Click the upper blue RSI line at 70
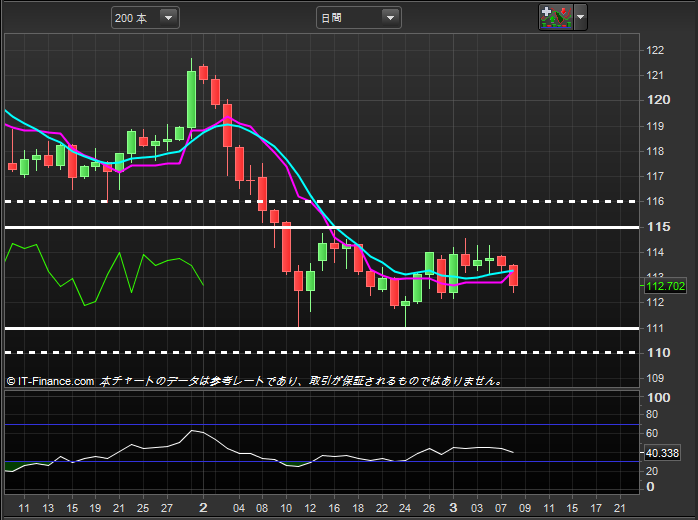698x520 pixels. [x=322, y=425]
